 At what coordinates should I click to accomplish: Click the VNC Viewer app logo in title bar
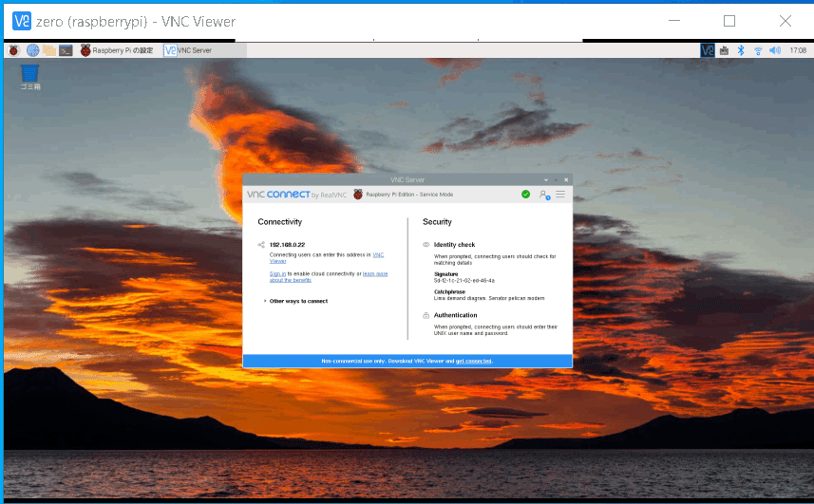coord(22,21)
